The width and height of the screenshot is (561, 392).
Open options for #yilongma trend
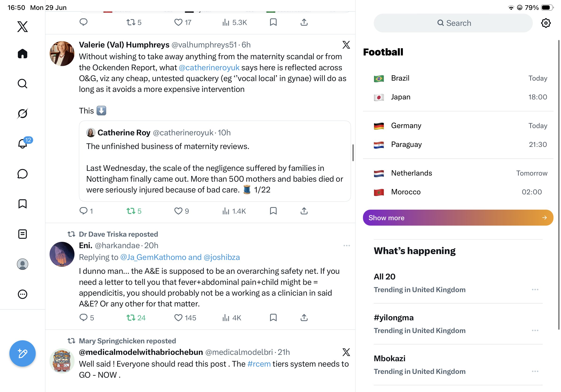click(535, 330)
